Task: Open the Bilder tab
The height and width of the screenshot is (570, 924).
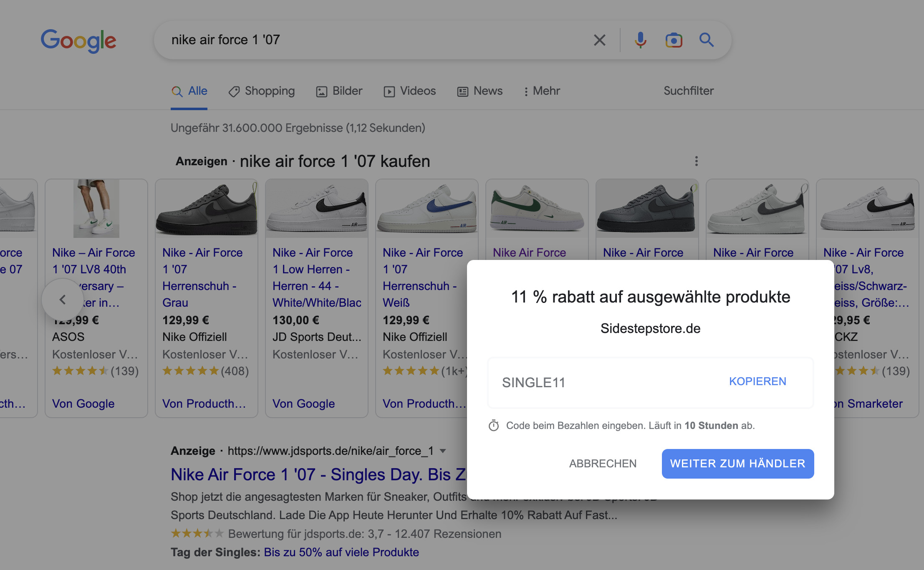Action: 339,91
